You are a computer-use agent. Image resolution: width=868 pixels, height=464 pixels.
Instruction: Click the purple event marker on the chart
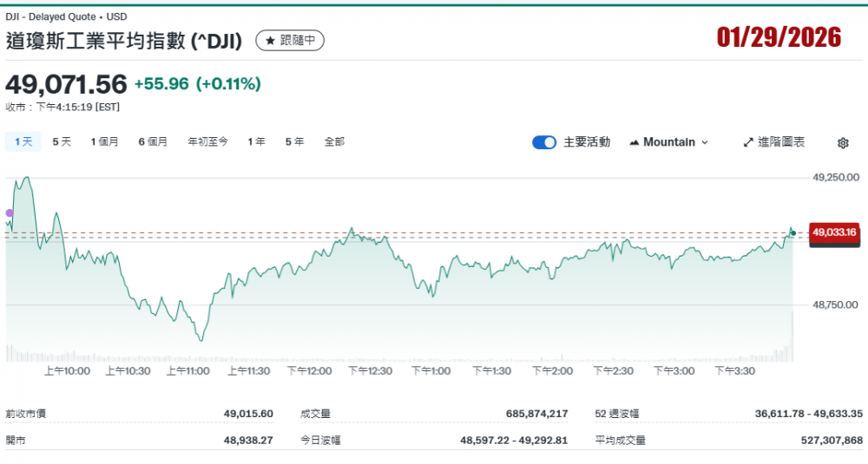click(x=10, y=212)
